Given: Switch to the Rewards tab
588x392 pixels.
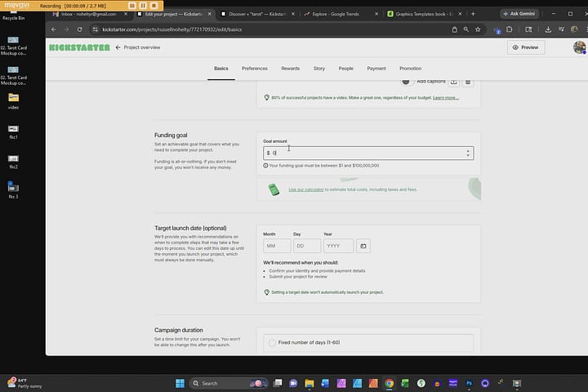Looking at the screenshot, I should point(290,69).
